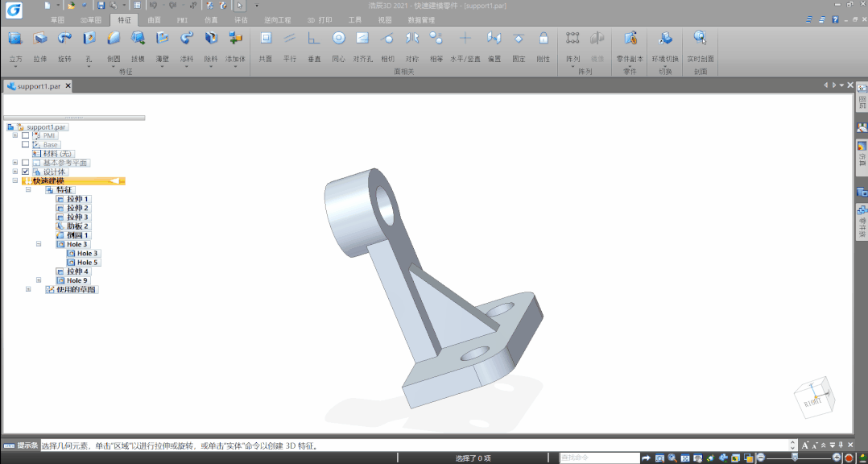
Task: Click the 查找命令 command search field
Action: pyautogui.click(x=599, y=458)
